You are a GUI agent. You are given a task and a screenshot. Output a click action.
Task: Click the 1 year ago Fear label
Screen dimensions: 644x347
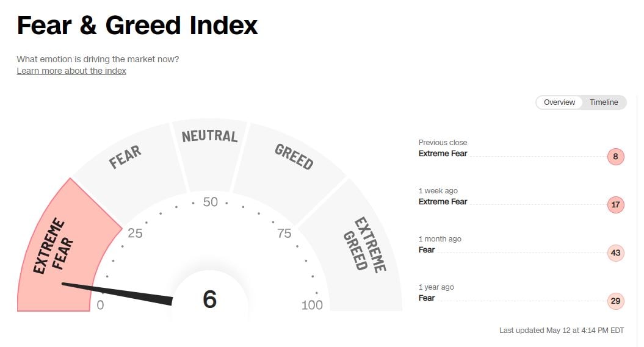427,298
